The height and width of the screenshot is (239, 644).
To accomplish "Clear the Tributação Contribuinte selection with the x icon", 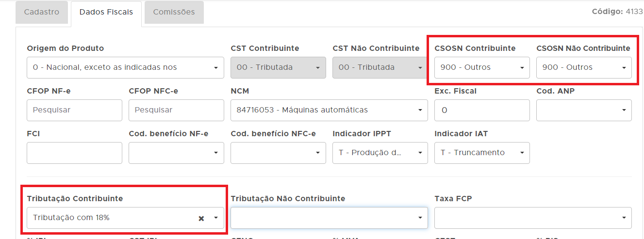I will tap(201, 218).
